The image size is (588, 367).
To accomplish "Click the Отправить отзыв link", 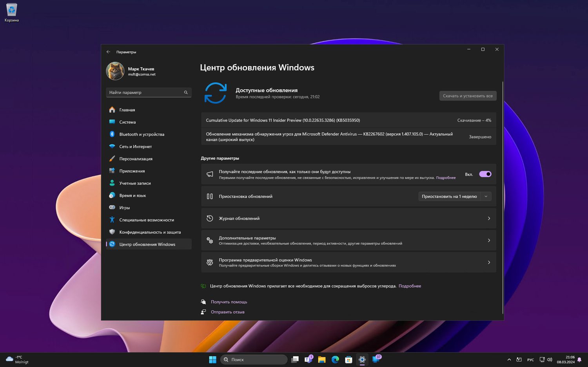I will coord(228,312).
